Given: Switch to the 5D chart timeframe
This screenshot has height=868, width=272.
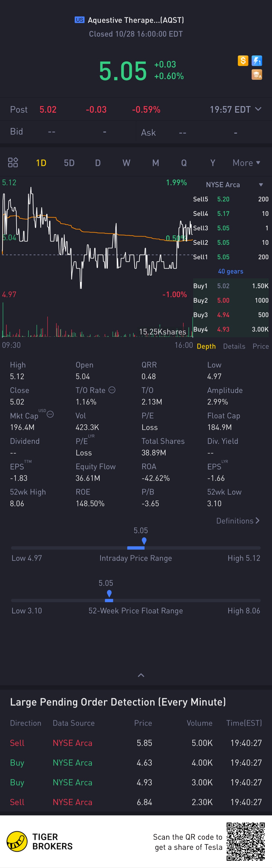Looking at the screenshot, I should pyautogui.click(x=69, y=163).
